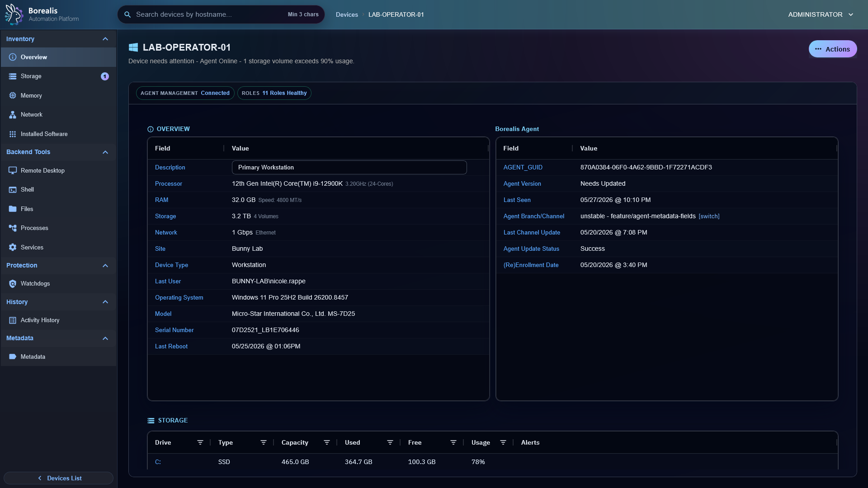868x488 pixels.
Task: Click the Site value Bunny Lab
Action: tap(247, 249)
